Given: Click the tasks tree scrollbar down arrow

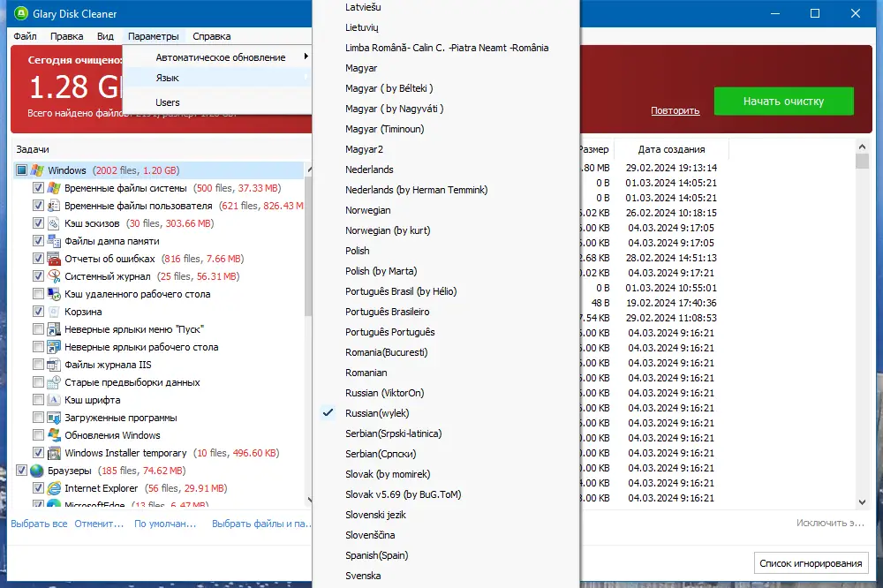Looking at the screenshot, I should [x=309, y=500].
